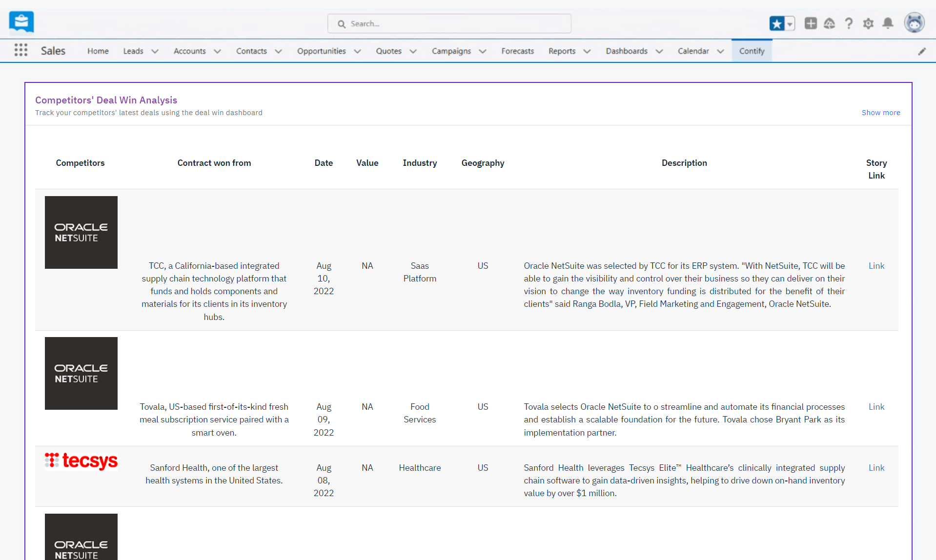Expand the Quotes dropdown chevron
Viewport: 936px width, 560px height.
click(413, 51)
